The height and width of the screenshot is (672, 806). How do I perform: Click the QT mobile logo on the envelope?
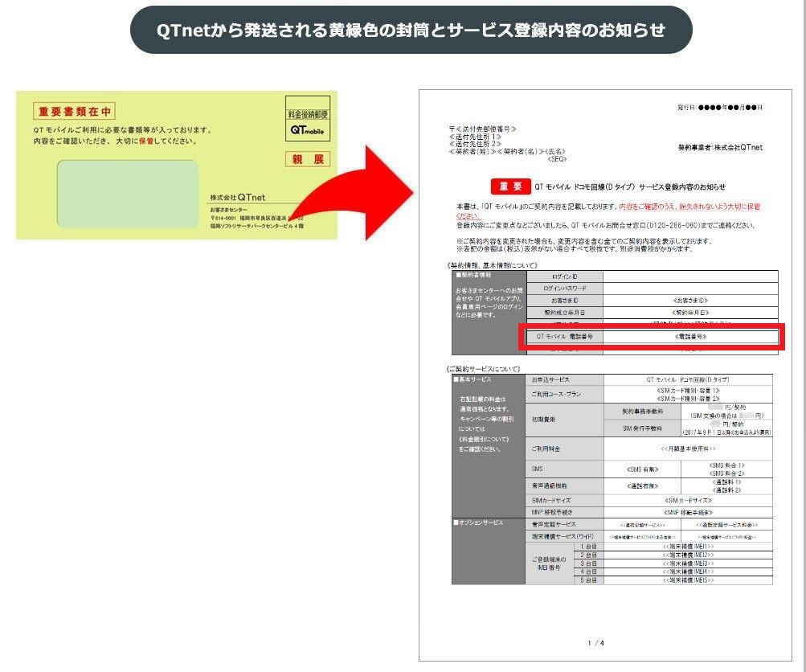click(308, 130)
